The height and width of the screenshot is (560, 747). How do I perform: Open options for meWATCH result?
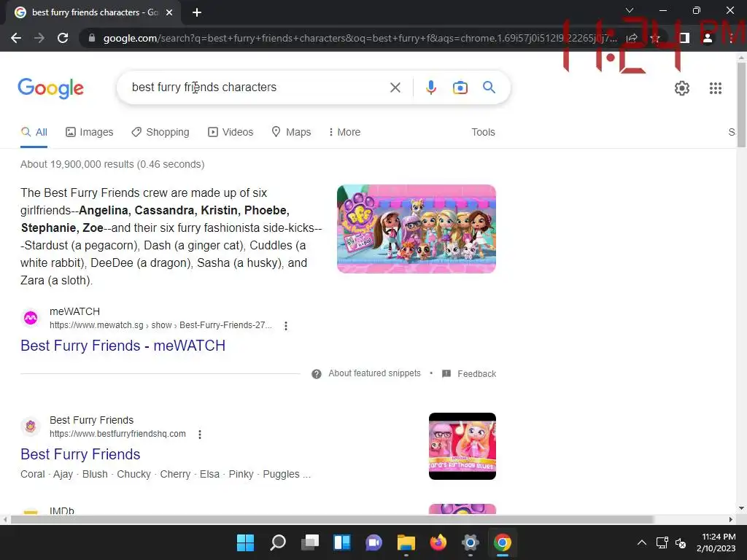pyautogui.click(x=286, y=326)
